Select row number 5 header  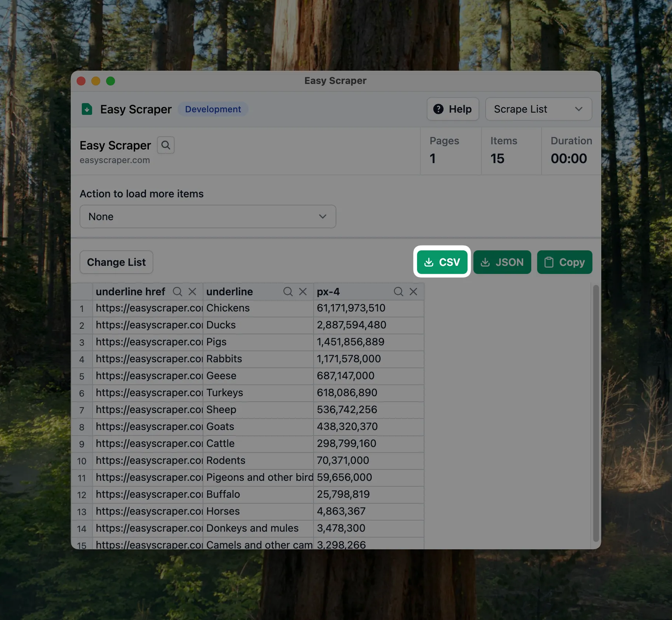(82, 376)
